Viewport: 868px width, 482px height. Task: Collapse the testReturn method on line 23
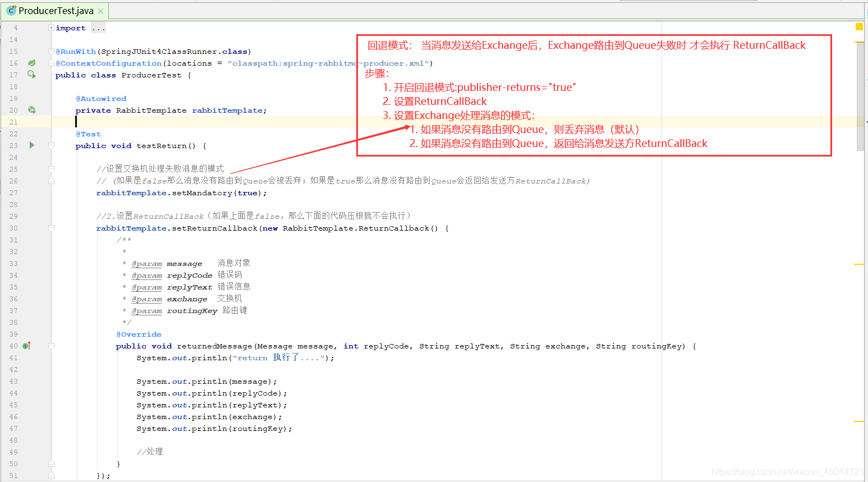click(x=51, y=145)
